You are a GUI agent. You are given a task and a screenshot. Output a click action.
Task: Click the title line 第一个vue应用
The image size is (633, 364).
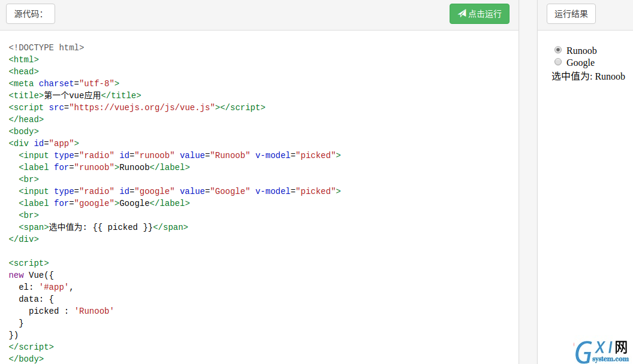click(75, 96)
